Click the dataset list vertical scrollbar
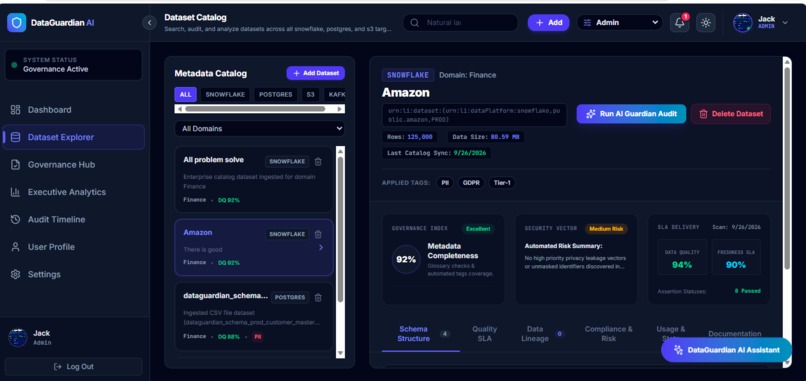806x381 pixels. tap(340, 229)
